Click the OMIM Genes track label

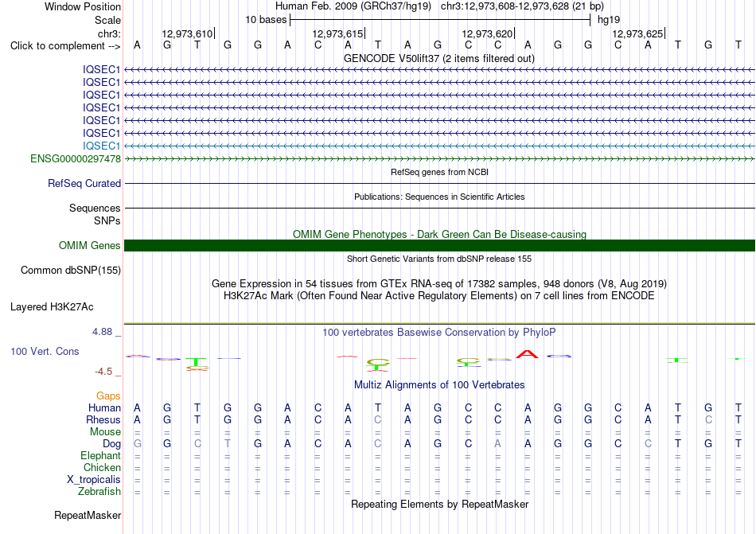click(x=90, y=245)
